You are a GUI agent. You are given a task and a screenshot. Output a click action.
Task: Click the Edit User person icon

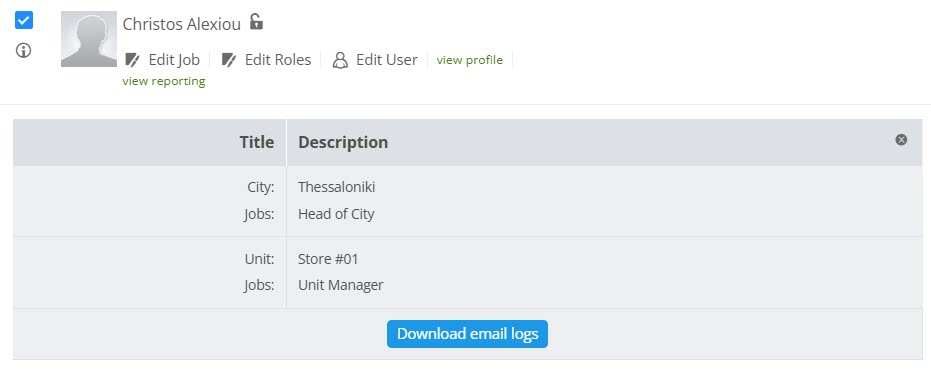(x=340, y=60)
